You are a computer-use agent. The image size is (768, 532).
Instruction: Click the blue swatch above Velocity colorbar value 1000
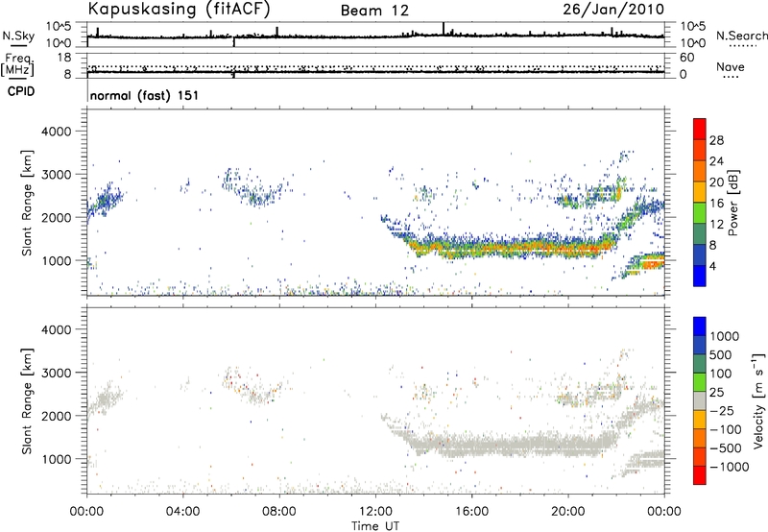click(x=700, y=326)
